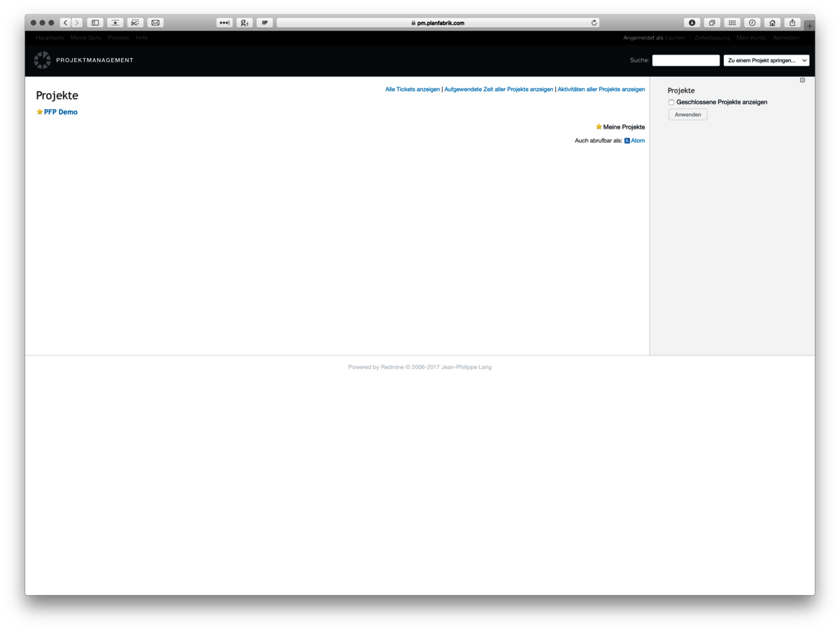Click the IP extension toolbar button
840x631 pixels.
point(265,23)
